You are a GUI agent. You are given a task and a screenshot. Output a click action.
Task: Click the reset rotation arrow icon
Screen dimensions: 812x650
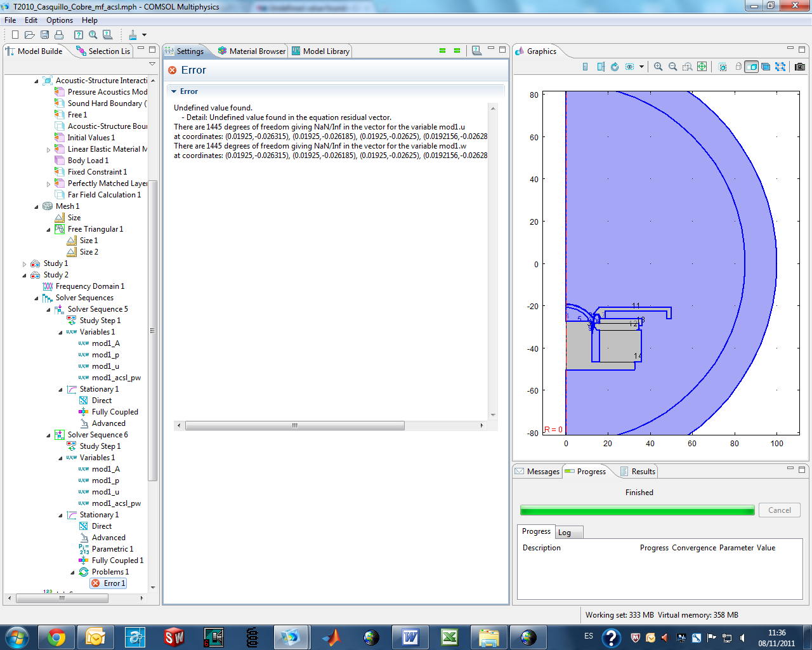pos(615,67)
